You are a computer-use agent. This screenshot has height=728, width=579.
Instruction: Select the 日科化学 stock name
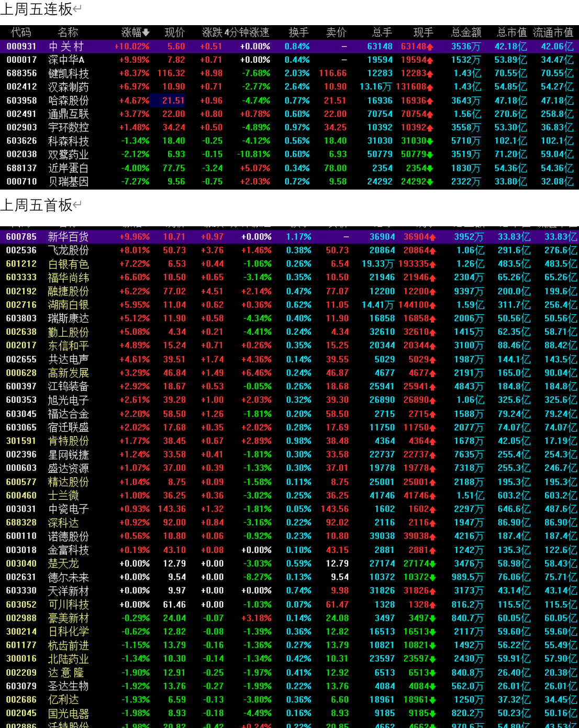(69, 632)
